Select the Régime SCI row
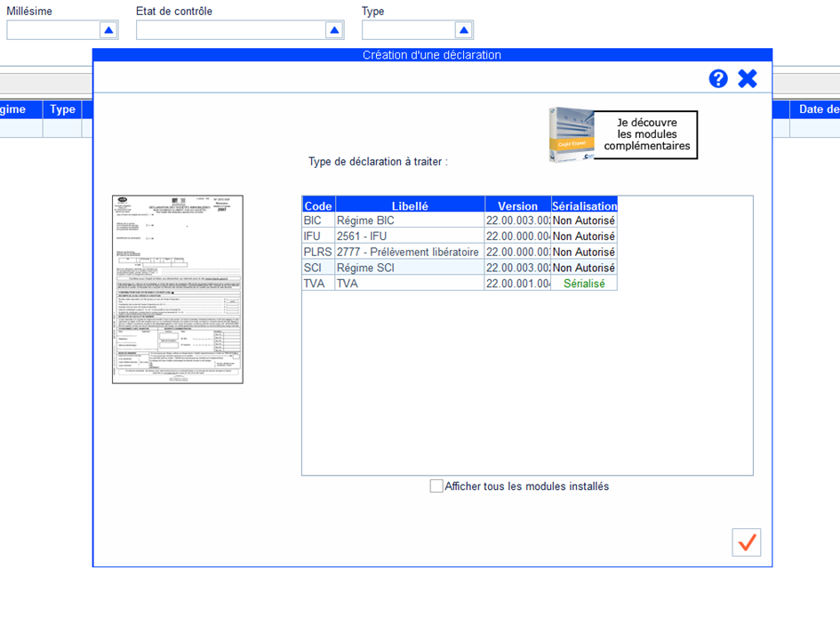Viewport: 840px width, 618px height. point(409,268)
